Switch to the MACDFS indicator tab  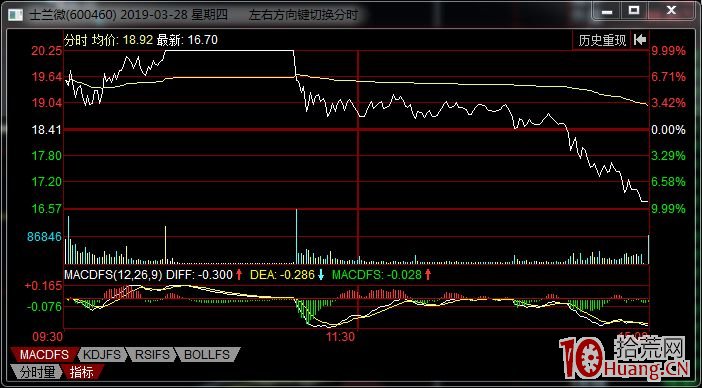44,355
